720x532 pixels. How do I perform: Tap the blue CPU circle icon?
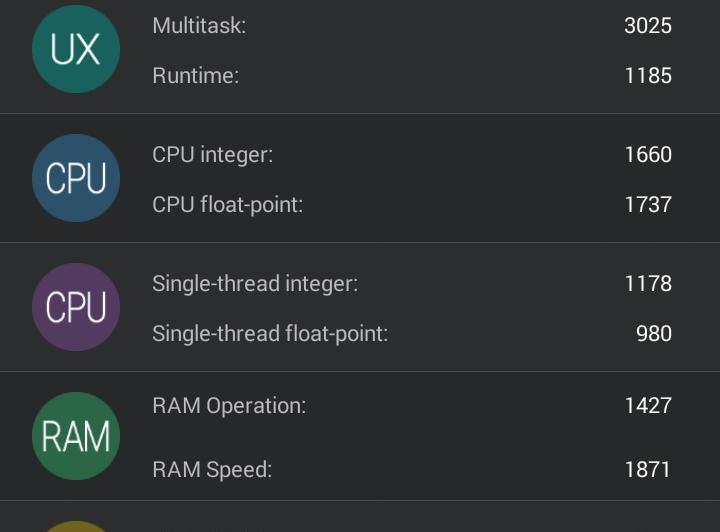[76, 178]
